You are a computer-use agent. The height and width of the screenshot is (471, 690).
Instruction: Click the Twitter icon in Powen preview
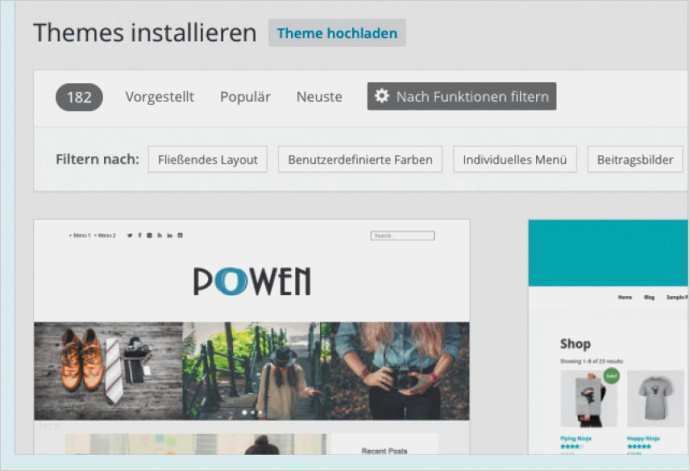click(129, 236)
